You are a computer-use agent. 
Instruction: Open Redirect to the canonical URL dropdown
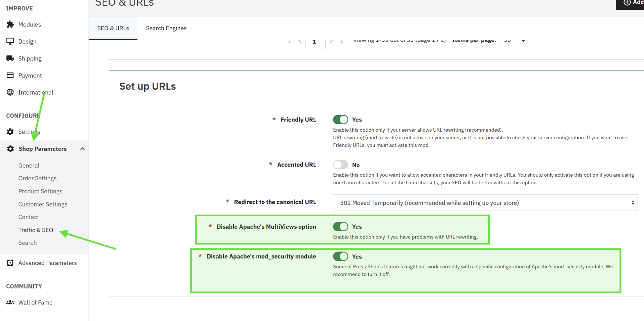[485, 202]
